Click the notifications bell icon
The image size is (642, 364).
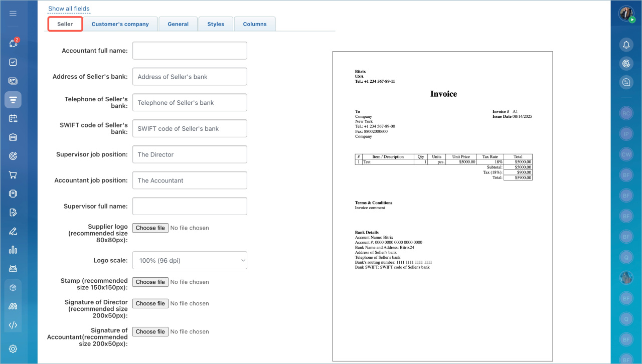626,45
